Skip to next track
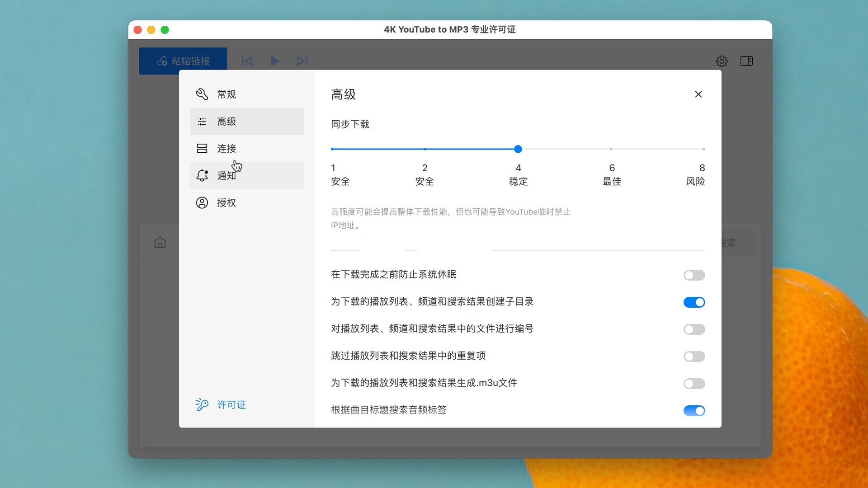The height and width of the screenshot is (488, 868). [302, 61]
